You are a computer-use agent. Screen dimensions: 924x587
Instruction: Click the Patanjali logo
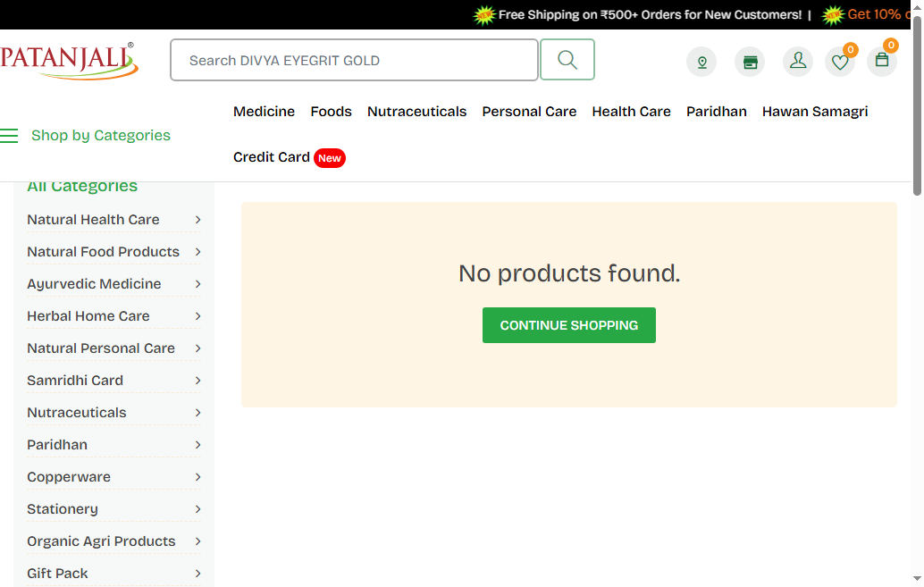click(x=70, y=61)
